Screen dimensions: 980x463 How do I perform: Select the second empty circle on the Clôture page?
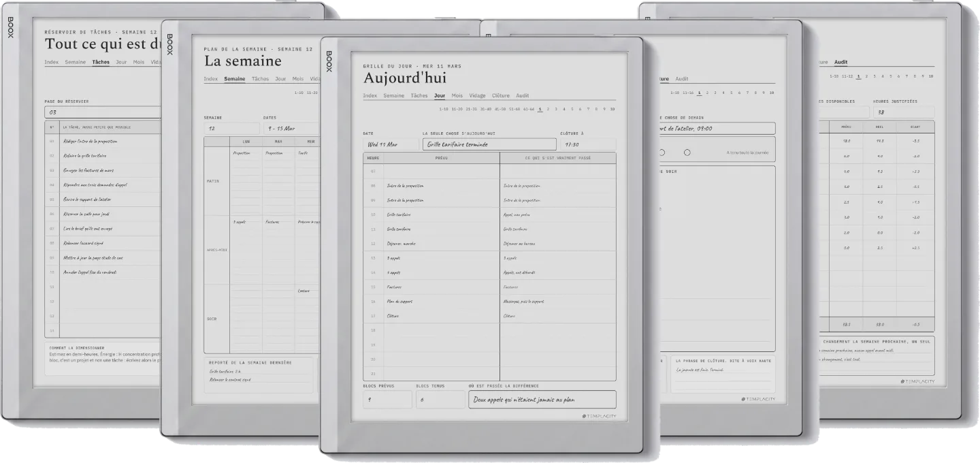687,153
